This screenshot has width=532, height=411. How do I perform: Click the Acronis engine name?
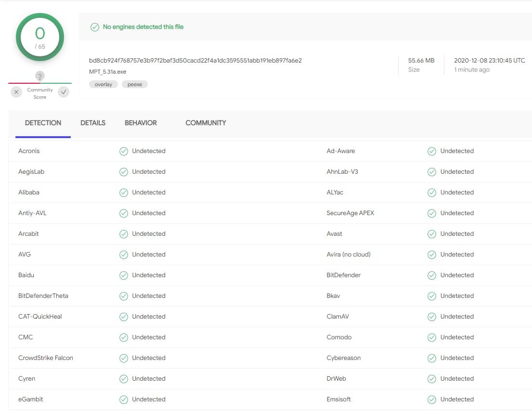coord(29,151)
